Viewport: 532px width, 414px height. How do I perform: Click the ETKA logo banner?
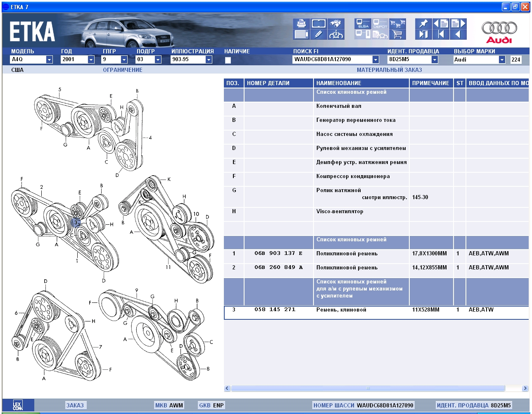pos(32,31)
